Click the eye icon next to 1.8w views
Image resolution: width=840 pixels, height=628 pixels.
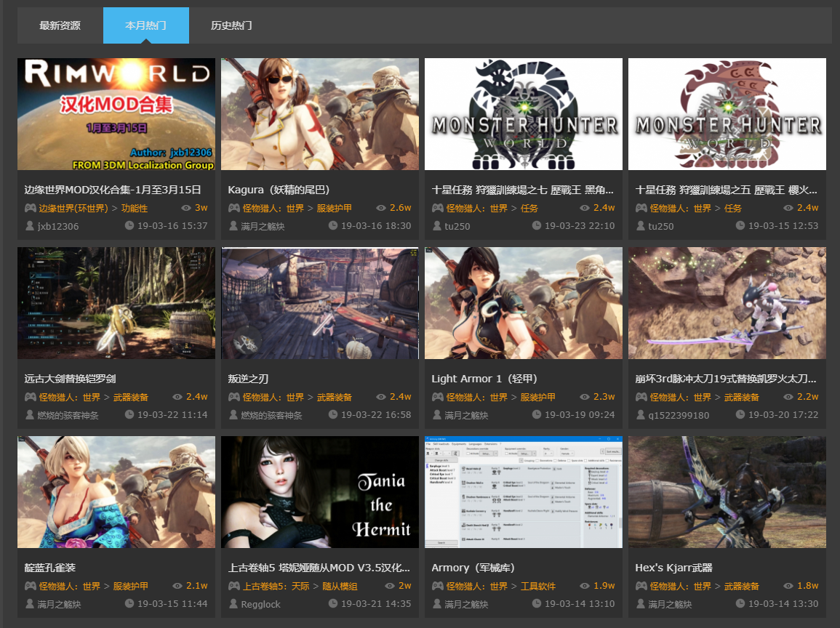(x=788, y=586)
